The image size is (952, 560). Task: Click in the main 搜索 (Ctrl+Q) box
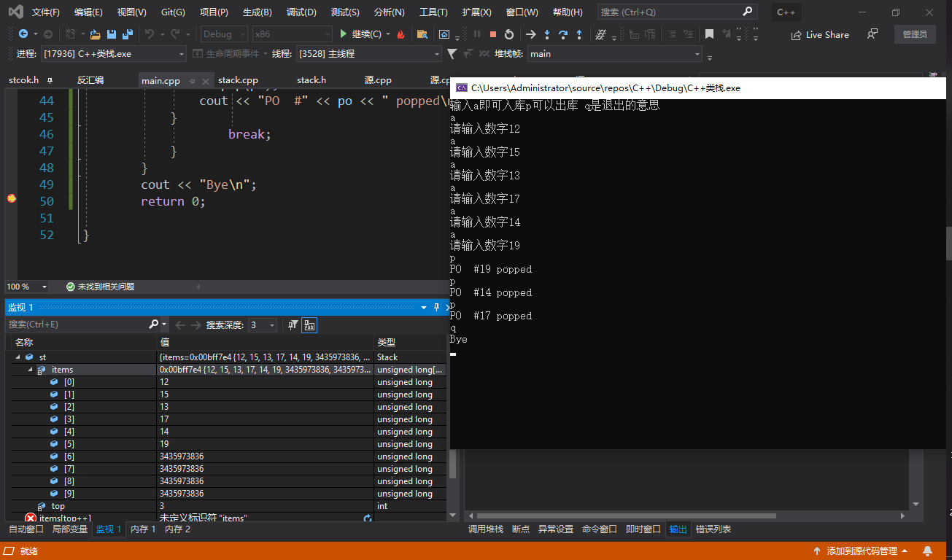click(x=677, y=12)
